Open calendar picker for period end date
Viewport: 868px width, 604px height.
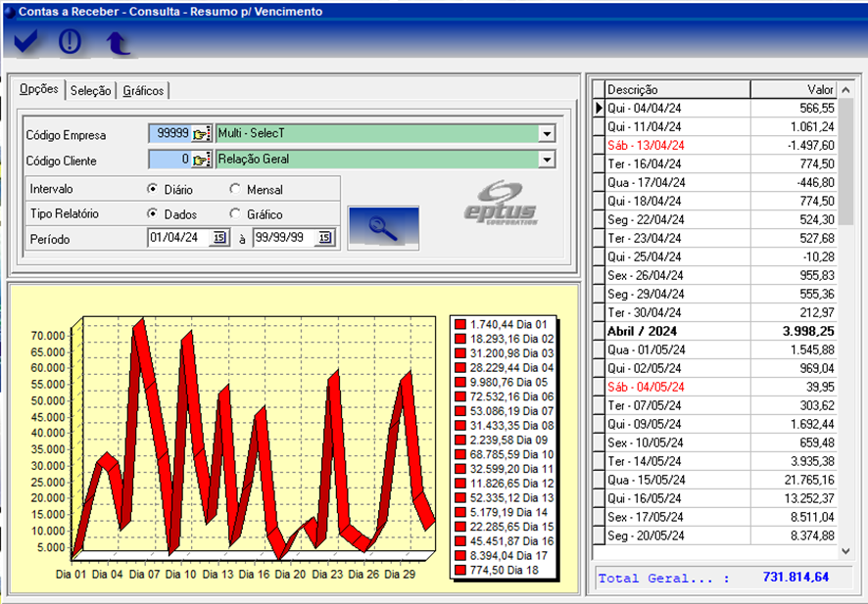(324, 238)
